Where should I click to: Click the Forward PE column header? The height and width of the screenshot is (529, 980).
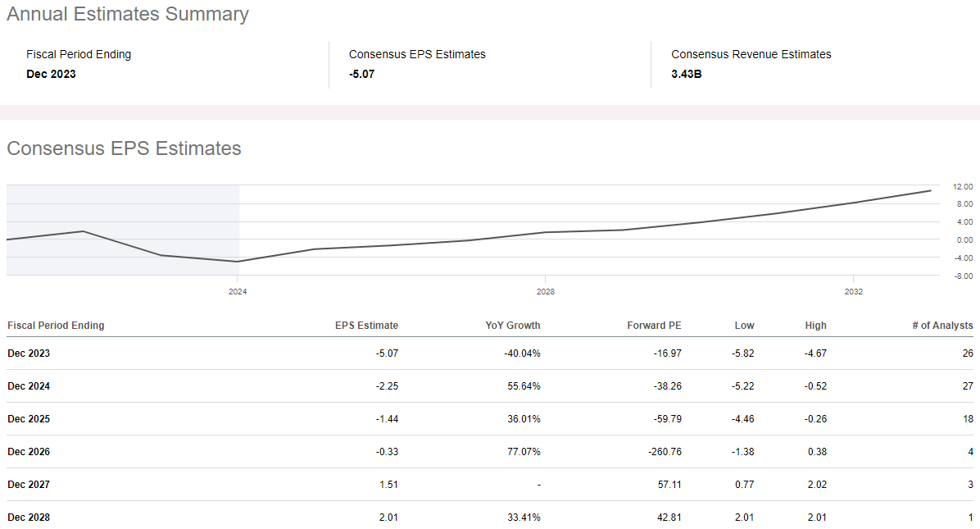[654, 326]
